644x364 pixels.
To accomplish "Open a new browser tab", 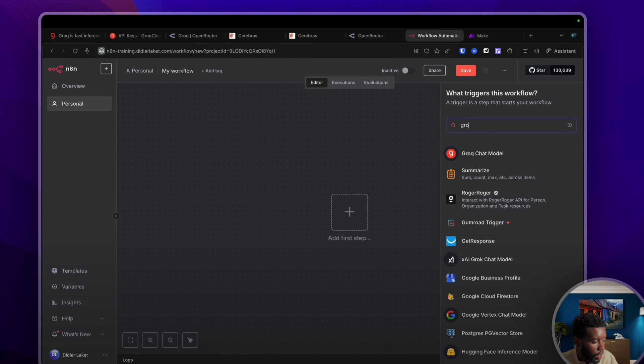I will [531, 36].
